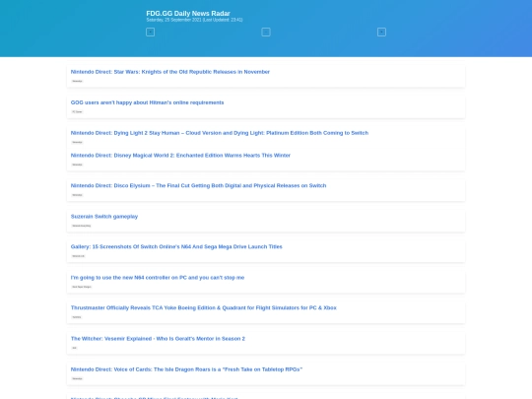The image size is (532, 399).
Task: Open the FDG.GG Daily News Radar title
Action: tap(188, 13)
